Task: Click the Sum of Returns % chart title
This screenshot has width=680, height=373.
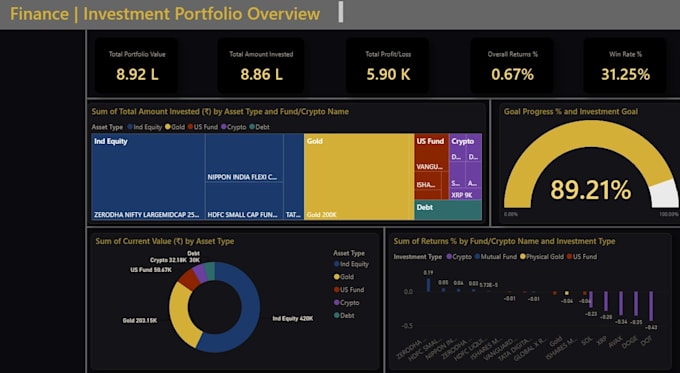Action: click(x=504, y=241)
